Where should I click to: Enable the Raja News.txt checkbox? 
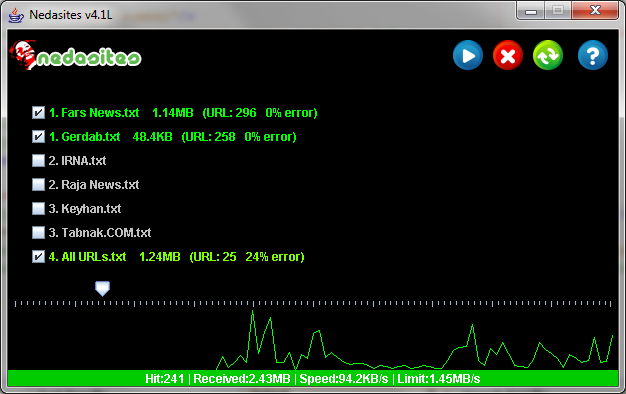click(38, 184)
